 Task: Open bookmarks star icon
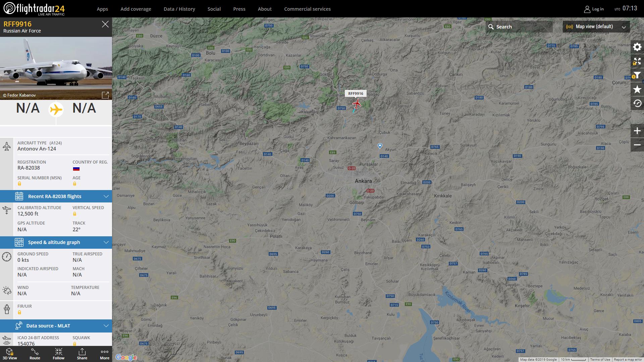click(x=637, y=89)
